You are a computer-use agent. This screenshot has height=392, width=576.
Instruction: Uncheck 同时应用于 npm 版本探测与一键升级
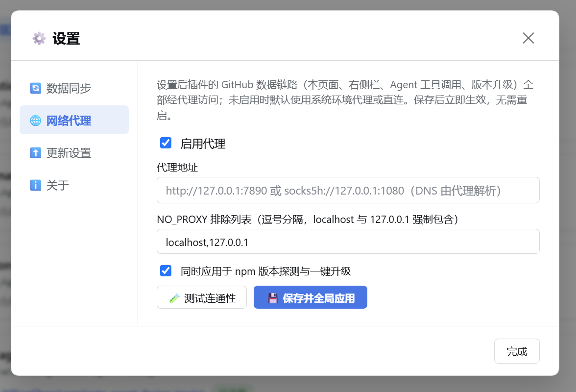point(166,271)
